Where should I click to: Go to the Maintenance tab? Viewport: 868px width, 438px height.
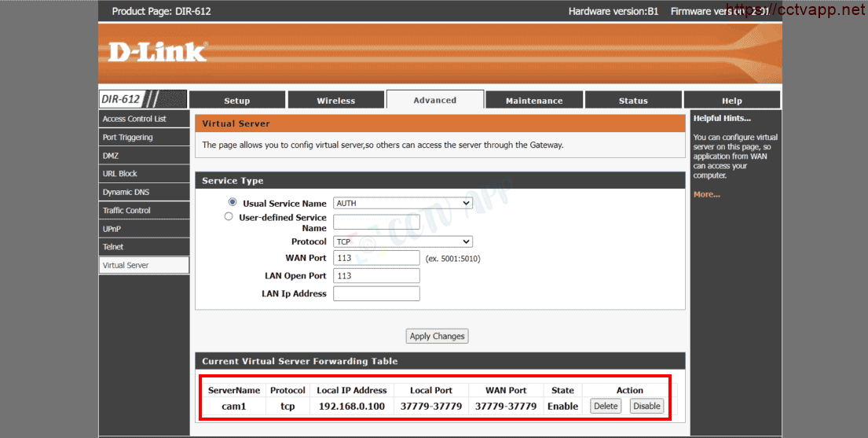pyautogui.click(x=534, y=101)
